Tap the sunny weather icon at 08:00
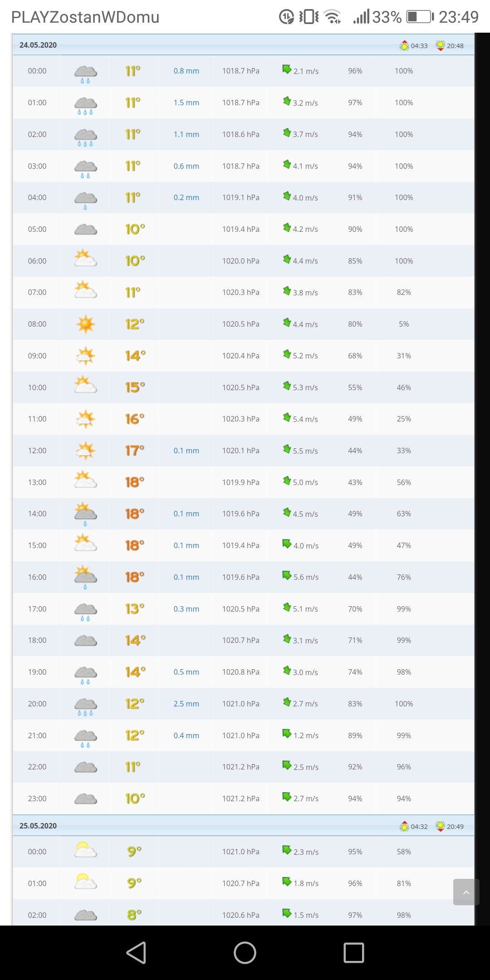This screenshot has width=490, height=980. (85, 324)
